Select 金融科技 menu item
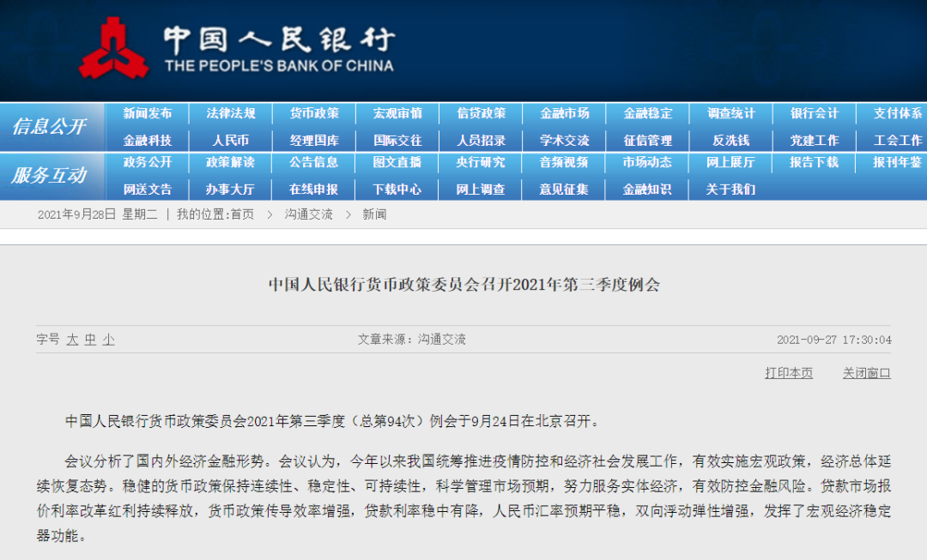The height and width of the screenshot is (560, 927). 148,140
